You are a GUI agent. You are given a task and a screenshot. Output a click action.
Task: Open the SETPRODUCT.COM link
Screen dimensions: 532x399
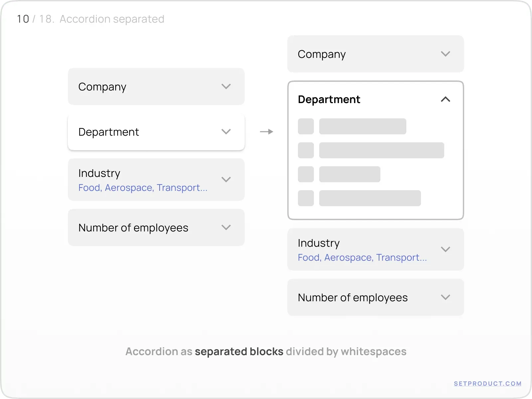tap(487, 384)
